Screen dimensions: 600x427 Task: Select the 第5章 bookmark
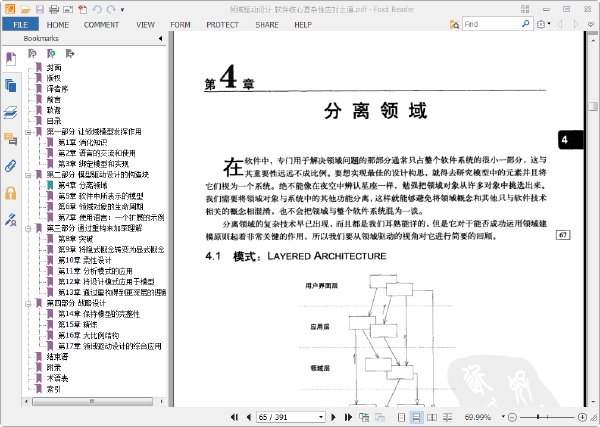101,196
